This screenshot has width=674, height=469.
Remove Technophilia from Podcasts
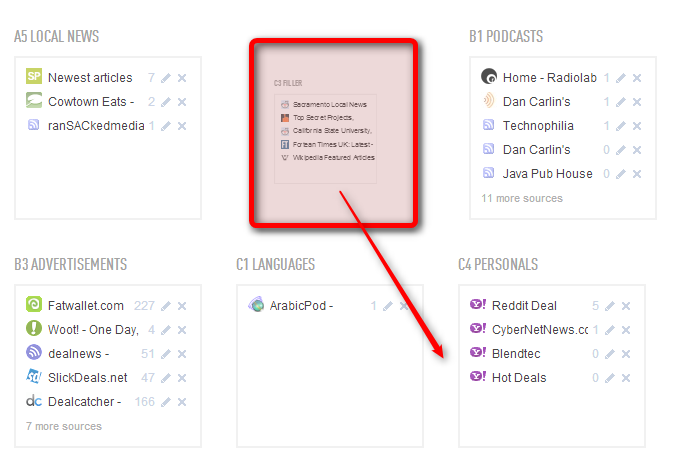(637, 126)
